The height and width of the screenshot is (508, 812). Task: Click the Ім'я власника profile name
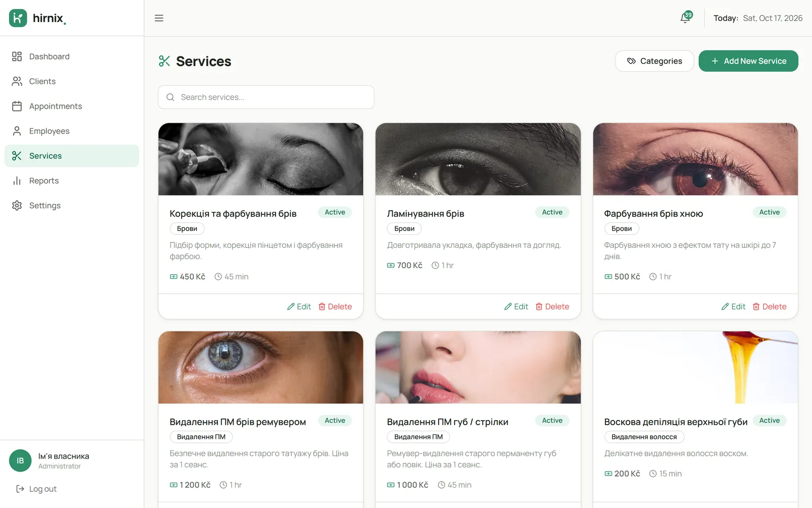(64, 456)
